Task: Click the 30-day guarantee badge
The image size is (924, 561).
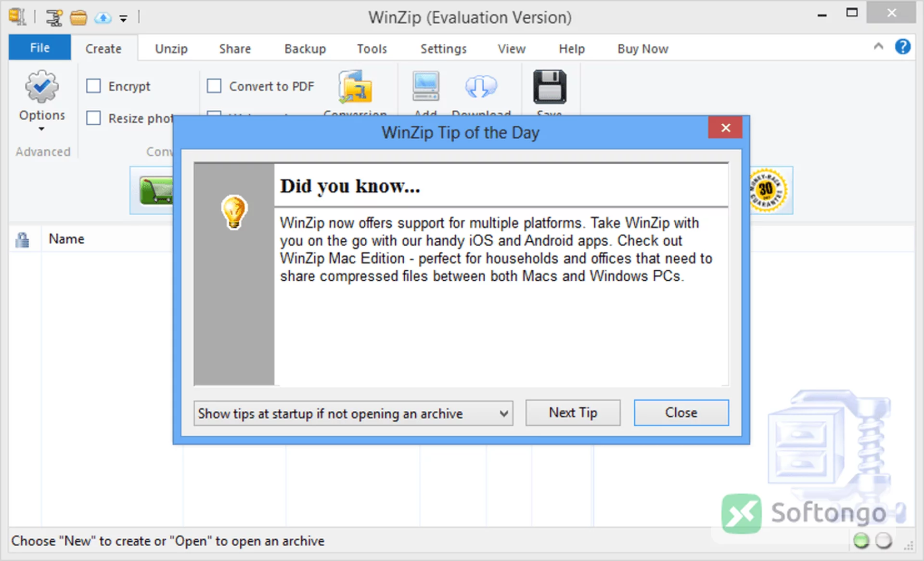Action: click(768, 190)
